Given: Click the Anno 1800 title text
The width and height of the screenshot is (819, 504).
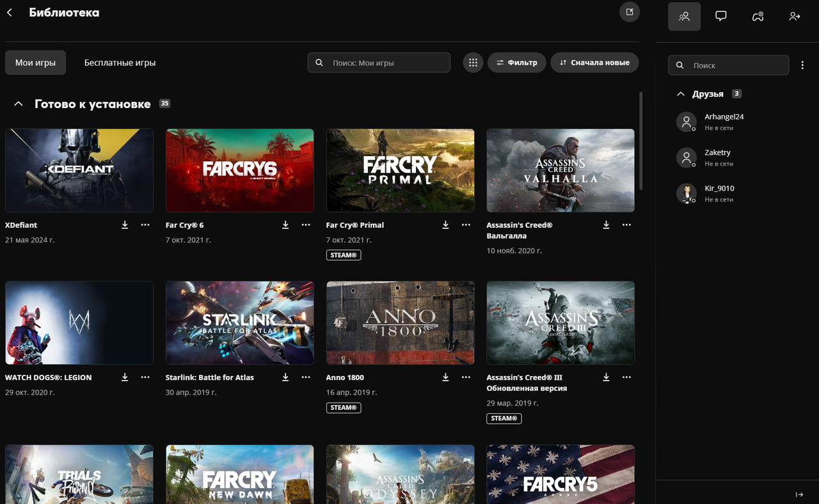Looking at the screenshot, I should [345, 377].
